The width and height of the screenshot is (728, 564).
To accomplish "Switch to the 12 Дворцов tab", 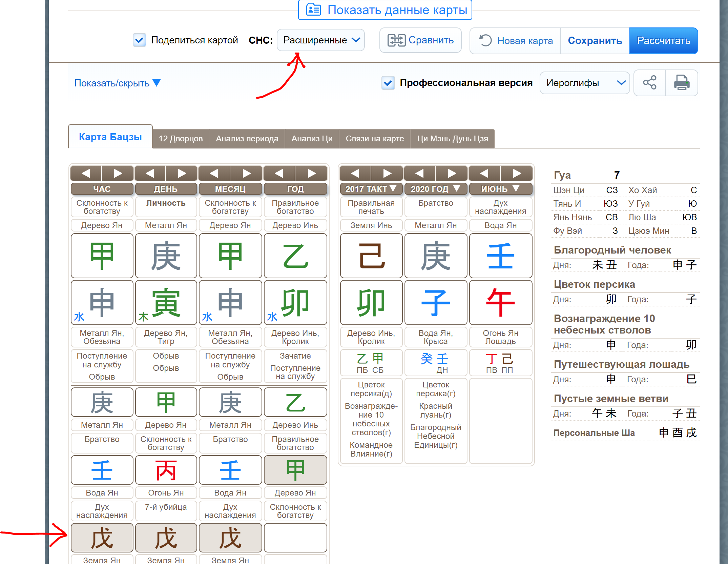I will click(181, 139).
